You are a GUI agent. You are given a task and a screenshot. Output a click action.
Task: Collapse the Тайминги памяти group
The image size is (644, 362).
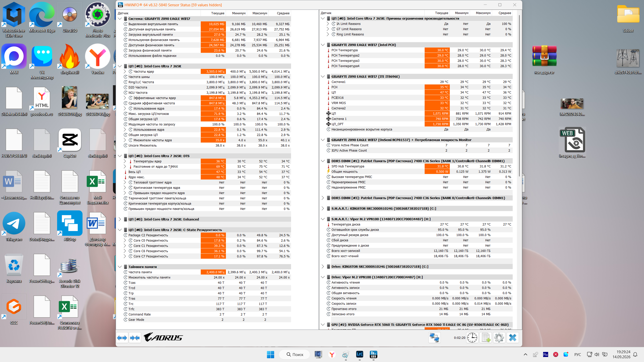pyautogui.click(x=120, y=267)
